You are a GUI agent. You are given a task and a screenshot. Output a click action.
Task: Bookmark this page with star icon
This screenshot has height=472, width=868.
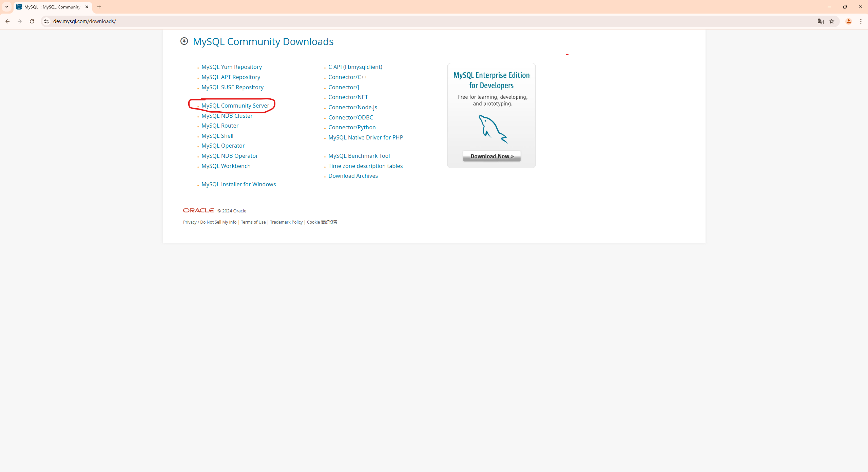pyautogui.click(x=832, y=21)
